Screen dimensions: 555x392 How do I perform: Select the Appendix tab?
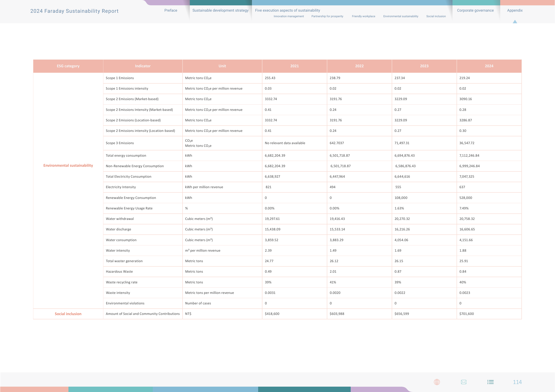coord(515,10)
